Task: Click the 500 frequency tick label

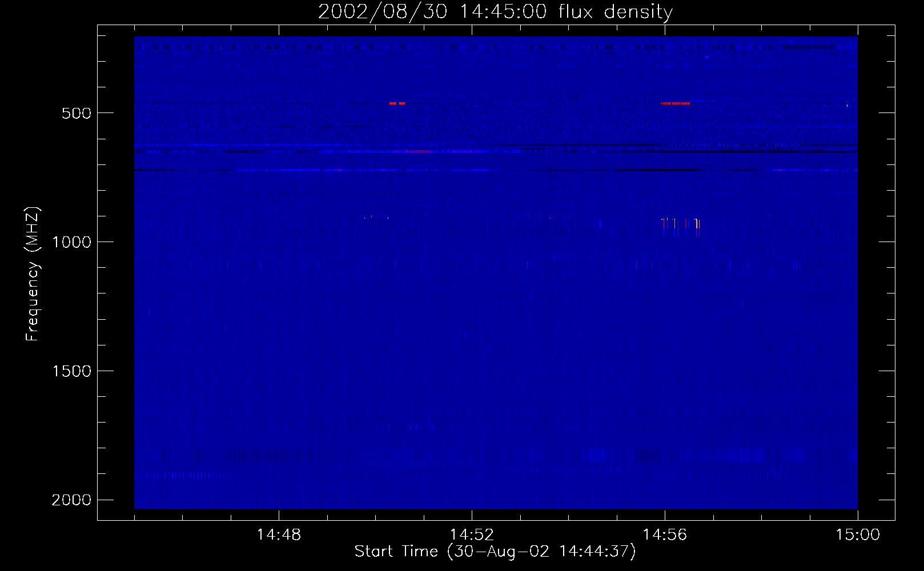Action: (77, 113)
